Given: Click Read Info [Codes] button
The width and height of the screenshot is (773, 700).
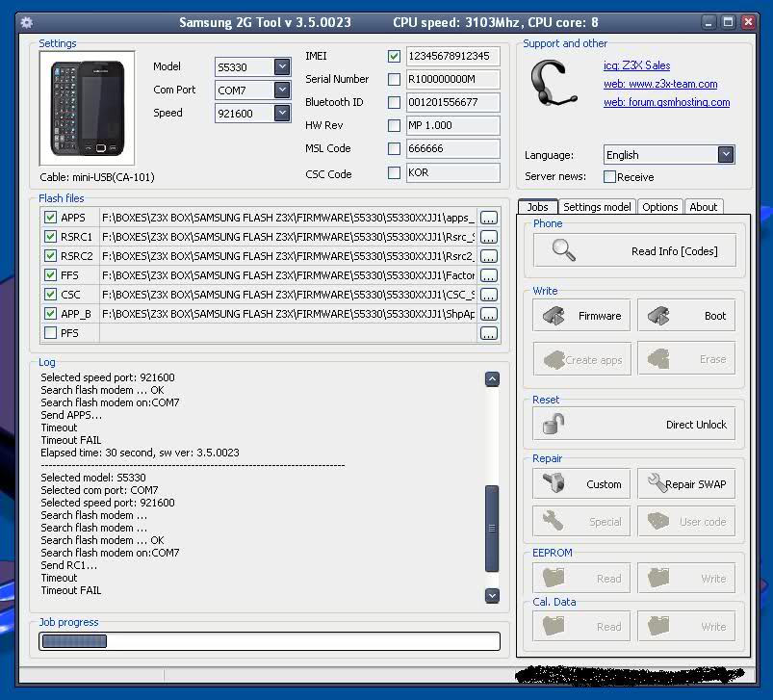Looking at the screenshot, I should 634,250.
